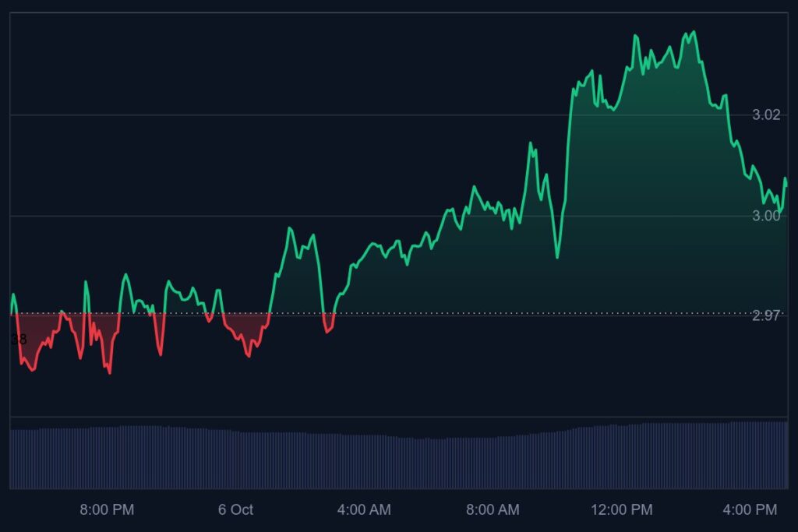Select the 6 Oct date marker

(235, 510)
